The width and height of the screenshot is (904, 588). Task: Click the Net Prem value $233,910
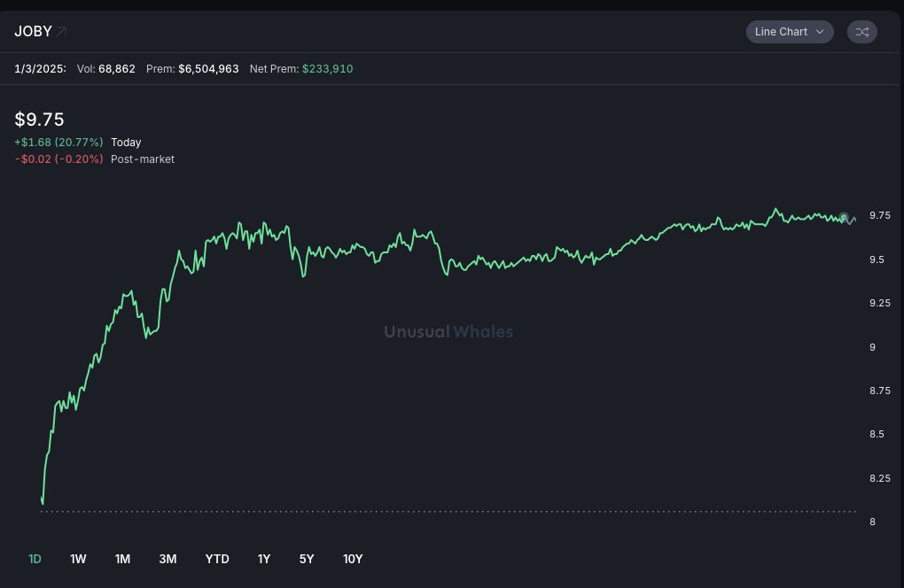327,68
